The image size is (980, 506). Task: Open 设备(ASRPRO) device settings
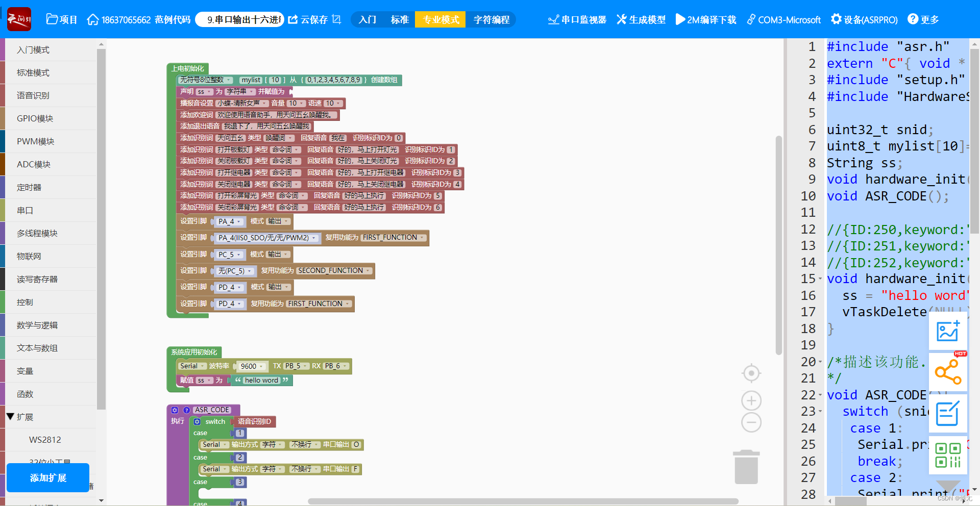coord(864,19)
